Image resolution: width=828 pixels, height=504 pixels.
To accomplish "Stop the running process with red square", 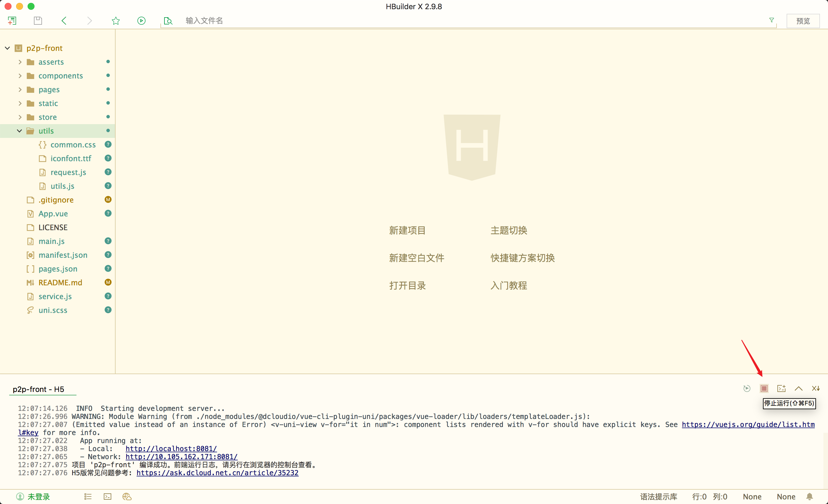I will pos(764,388).
